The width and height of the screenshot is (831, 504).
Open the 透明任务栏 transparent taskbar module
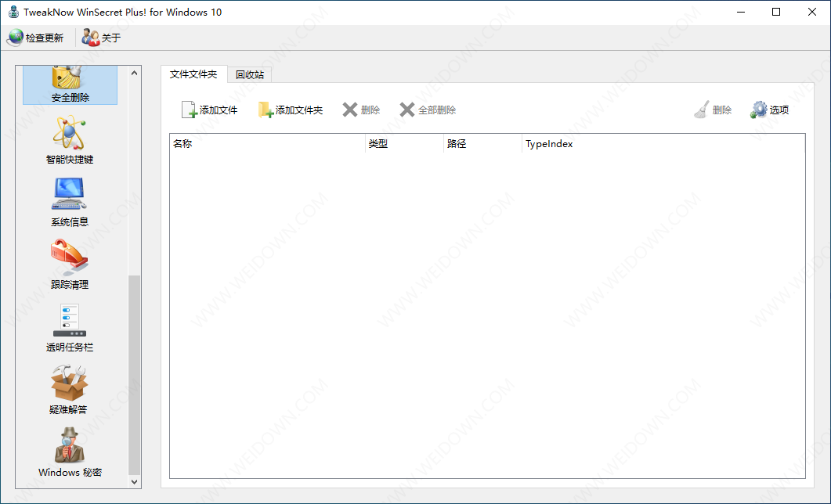pos(70,327)
